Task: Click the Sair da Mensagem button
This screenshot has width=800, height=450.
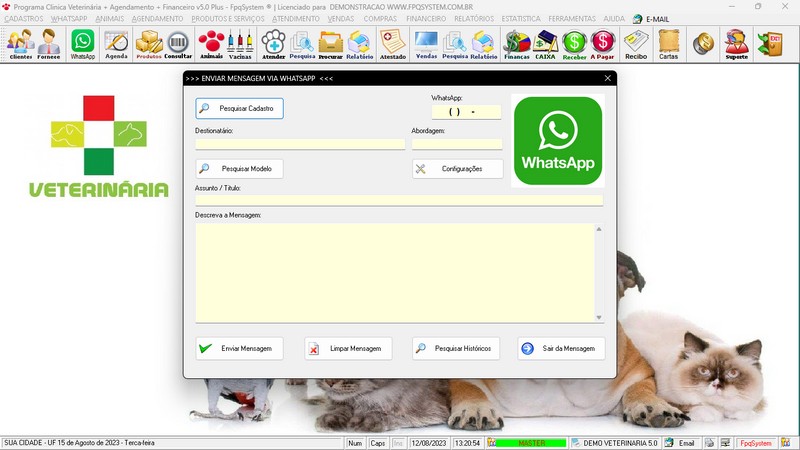Action: point(561,348)
